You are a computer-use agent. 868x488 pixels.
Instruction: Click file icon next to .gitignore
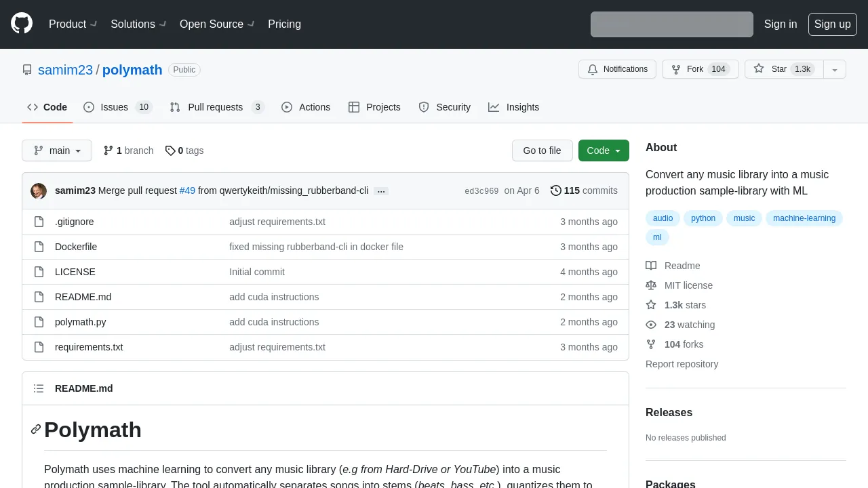[39, 222]
